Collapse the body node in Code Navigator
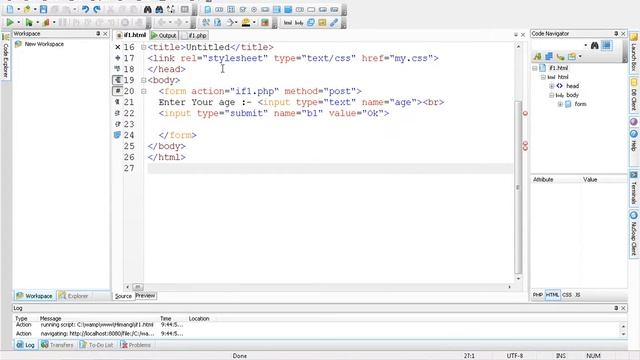The width and height of the screenshot is (640, 360). tap(551, 95)
